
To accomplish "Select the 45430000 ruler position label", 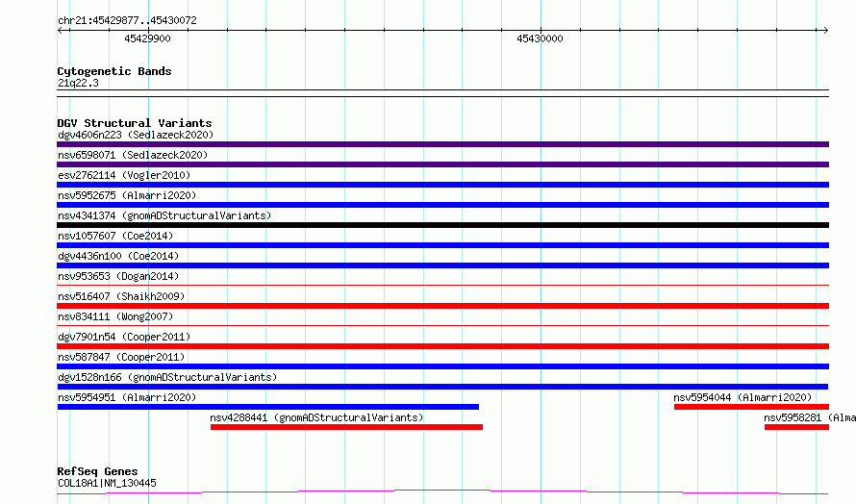I will coord(540,38).
